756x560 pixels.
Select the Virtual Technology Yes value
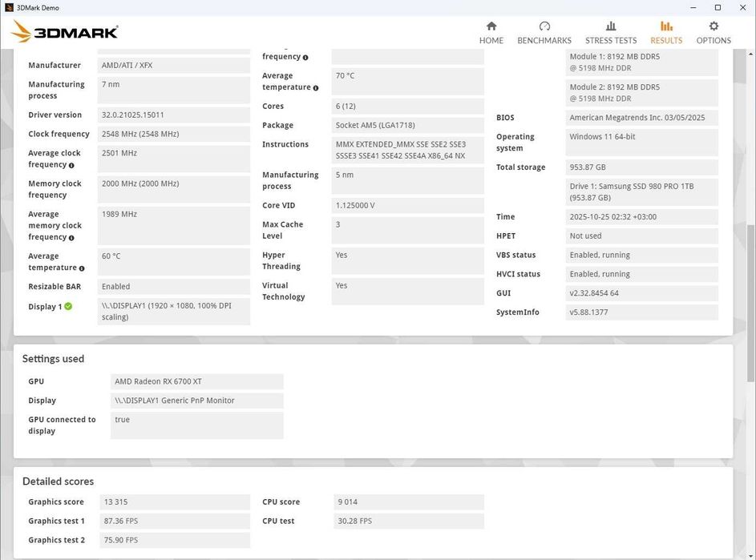point(407,291)
